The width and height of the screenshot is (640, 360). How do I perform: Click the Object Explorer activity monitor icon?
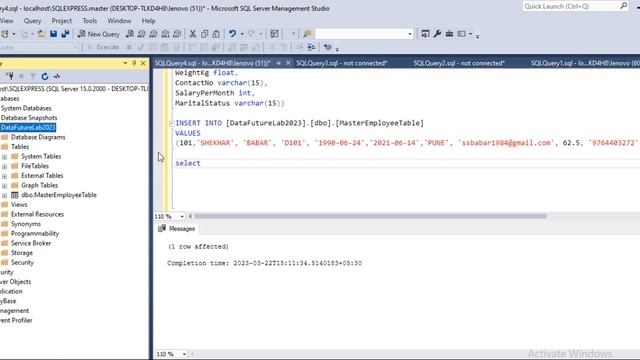pyautogui.click(x=57, y=76)
